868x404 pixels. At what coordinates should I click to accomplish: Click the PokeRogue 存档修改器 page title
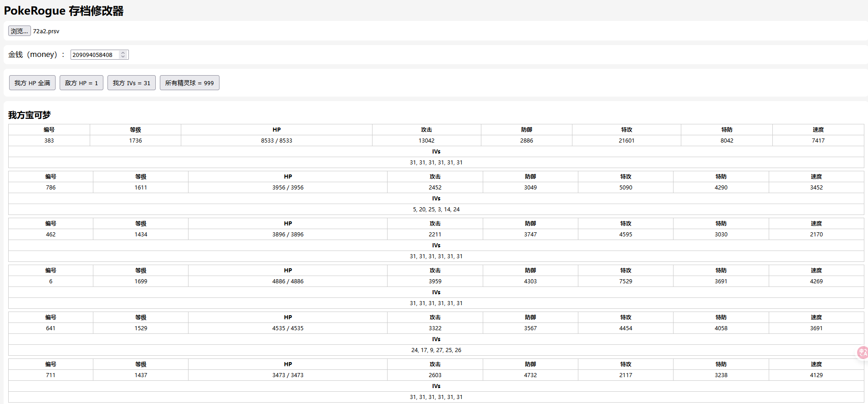coord(64,11)
